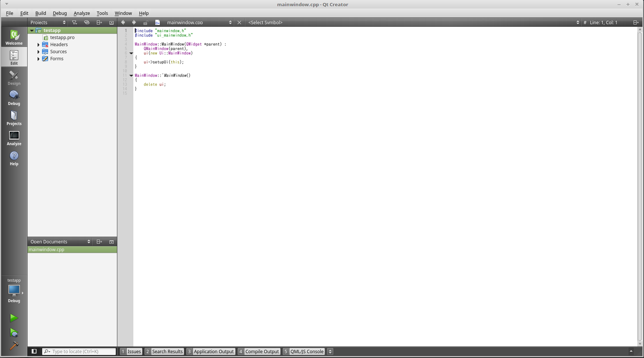Image resolution: width=644 pixels, height=358 pixels.
Task: Go back in editor navigation history
Action: 123,22
